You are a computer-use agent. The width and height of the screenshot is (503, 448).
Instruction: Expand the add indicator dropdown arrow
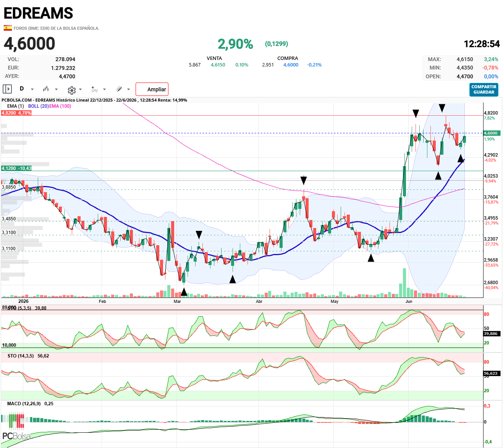tap(104, 89)
